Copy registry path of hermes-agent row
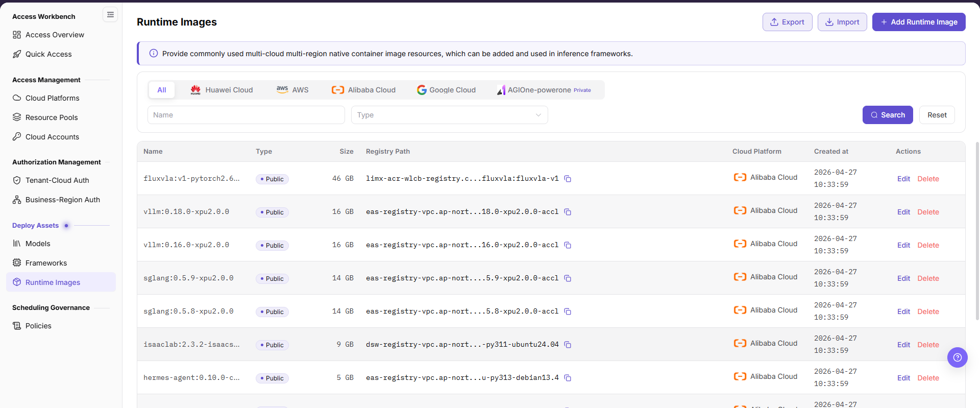 click(568, 378)
